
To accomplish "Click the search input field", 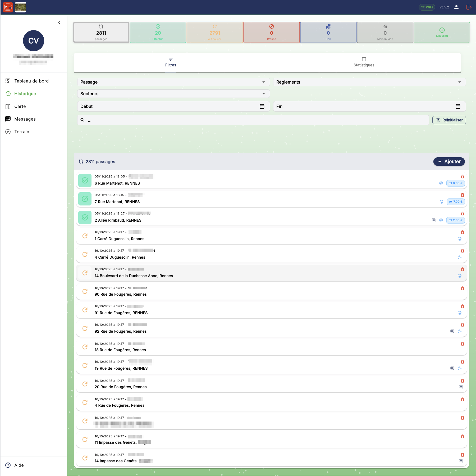I will 254,120.
